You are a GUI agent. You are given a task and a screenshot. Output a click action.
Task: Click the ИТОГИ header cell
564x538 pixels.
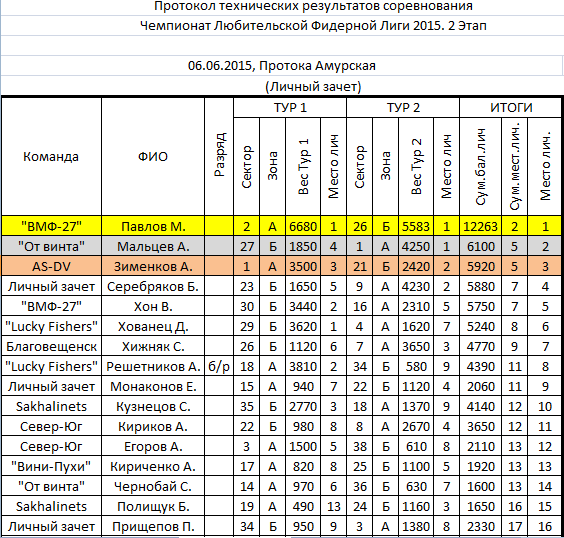[511, 108]
